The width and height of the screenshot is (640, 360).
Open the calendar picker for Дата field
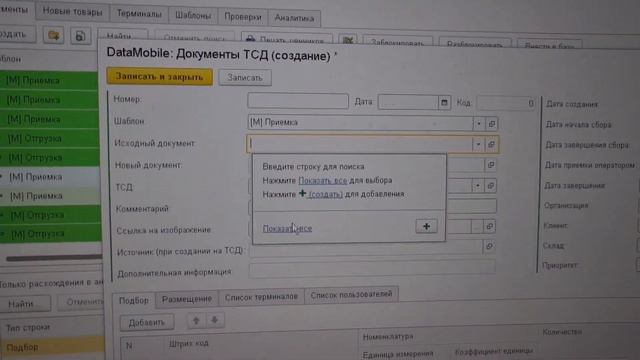pos(444,102)
